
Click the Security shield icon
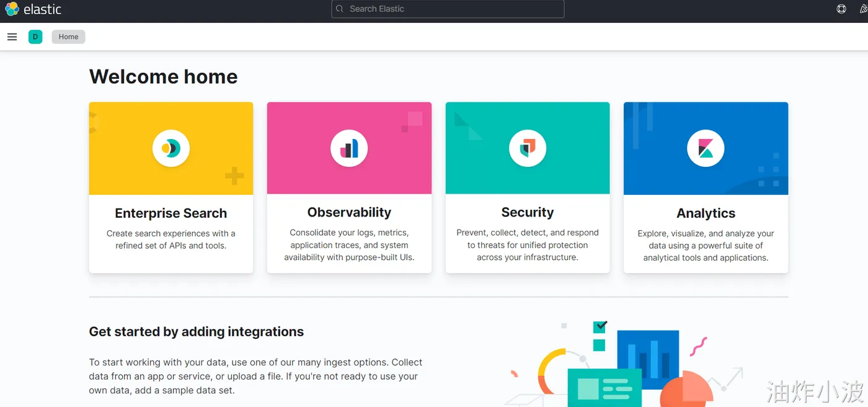click(x=528, y=148)
